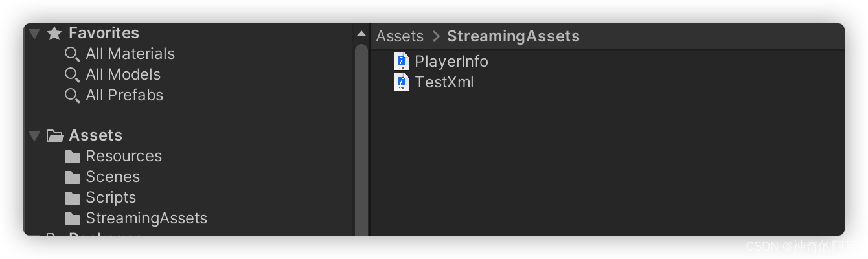Image resolution: width=868 pixels, height=259 pixels.
Task: Select the StreamingAssets folder in tree
Action: tap(146, 218)
